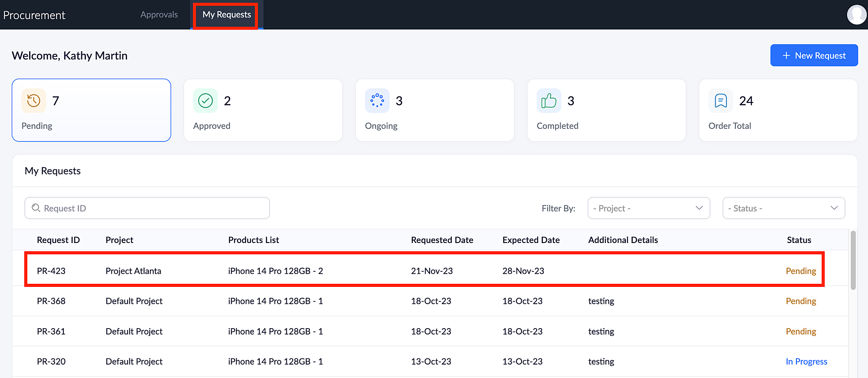Click the Requested Date column header

pyautogui.click(x=442, y=240)
